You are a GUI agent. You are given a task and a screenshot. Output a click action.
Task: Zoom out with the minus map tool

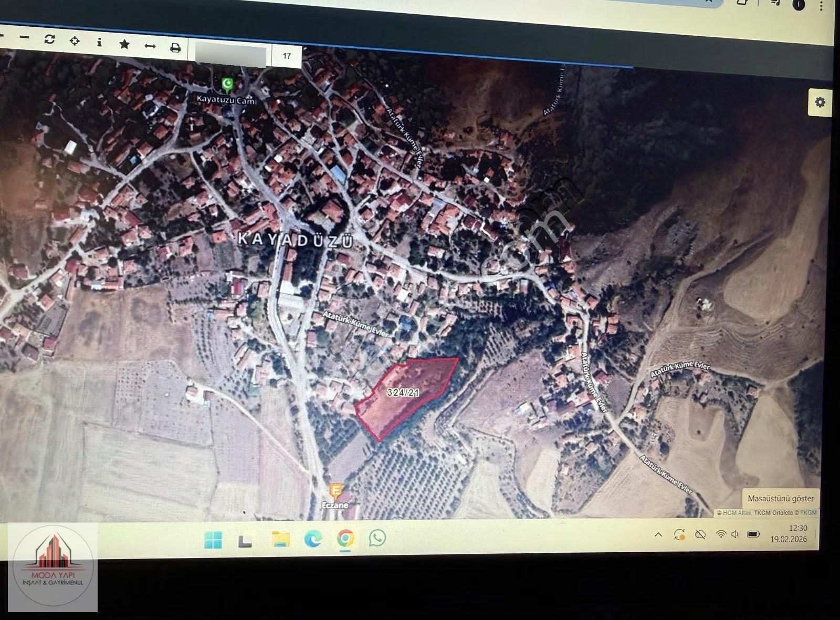coord(24,37)
